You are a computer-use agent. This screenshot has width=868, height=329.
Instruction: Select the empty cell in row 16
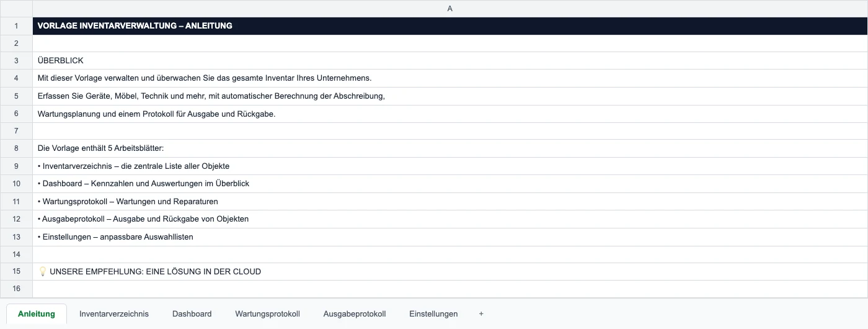click(449, 289)
